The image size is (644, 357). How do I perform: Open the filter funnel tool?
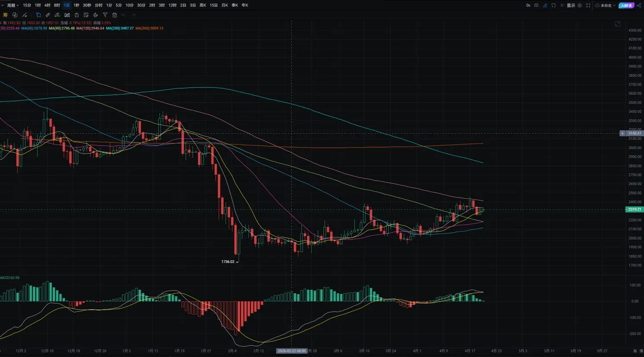point(105,15)
